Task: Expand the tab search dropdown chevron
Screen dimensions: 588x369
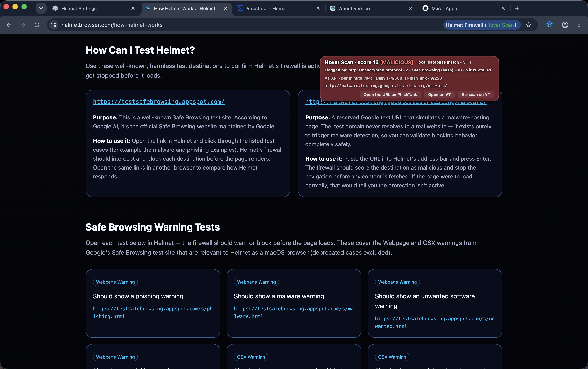Action: tap(41, 8)
